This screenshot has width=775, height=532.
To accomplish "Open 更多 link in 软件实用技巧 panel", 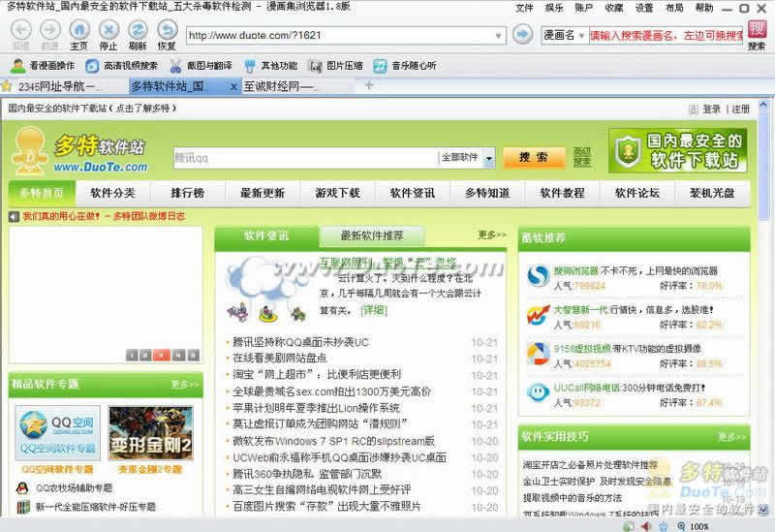I will coord(731,437).
